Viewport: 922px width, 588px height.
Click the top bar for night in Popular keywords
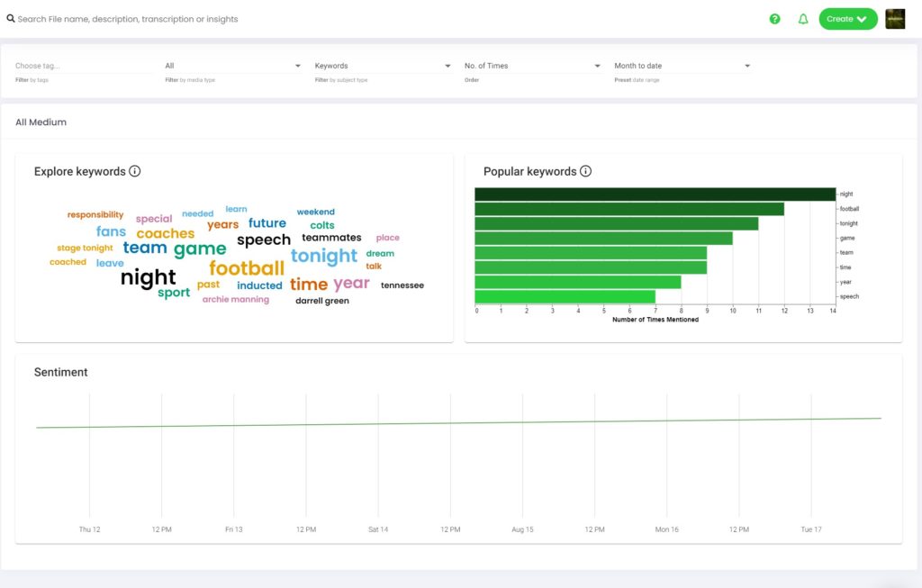pyautogui.click(x=655, y=193)
